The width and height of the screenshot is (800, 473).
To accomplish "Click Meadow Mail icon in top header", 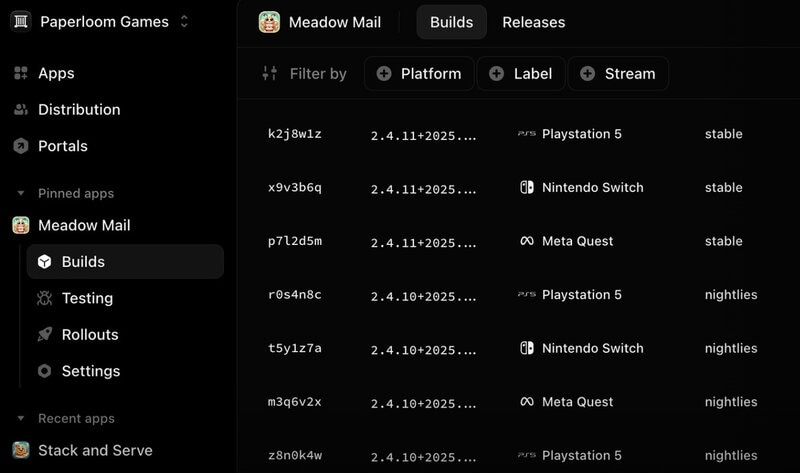I will coord(269,22).
